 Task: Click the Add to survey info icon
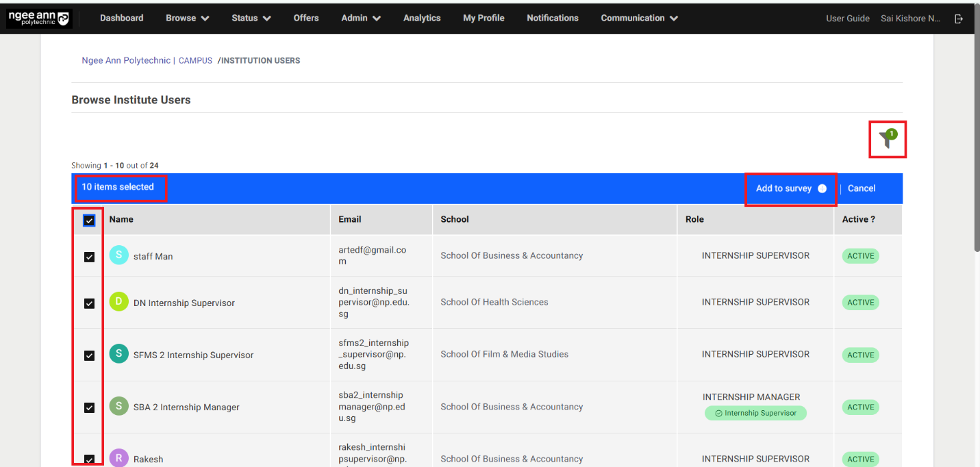[x=822, y=188]
